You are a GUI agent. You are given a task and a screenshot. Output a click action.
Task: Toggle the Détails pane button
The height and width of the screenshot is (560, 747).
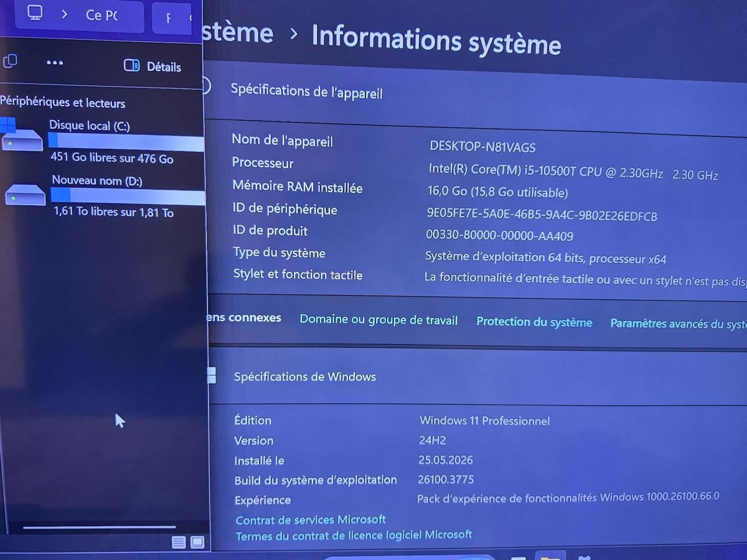pyautogui.click(x=153, y=66)
